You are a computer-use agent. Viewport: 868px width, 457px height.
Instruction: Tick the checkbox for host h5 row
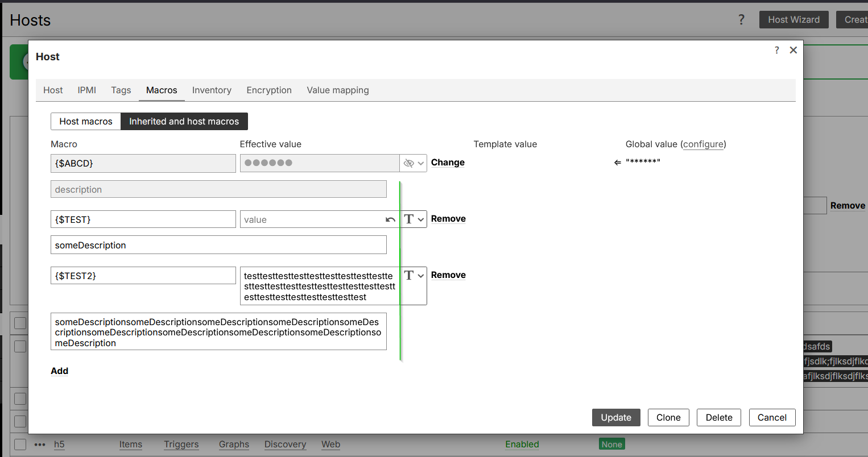coord(20,444)
